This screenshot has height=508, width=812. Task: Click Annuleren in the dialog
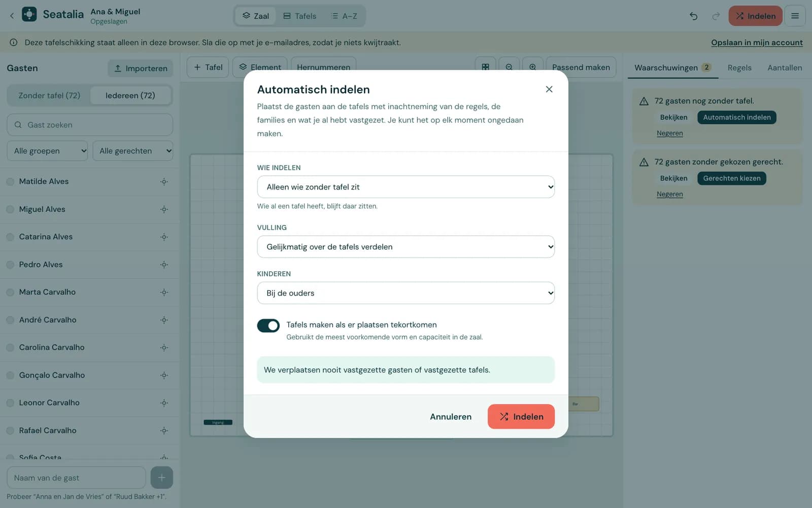[451, 417]
